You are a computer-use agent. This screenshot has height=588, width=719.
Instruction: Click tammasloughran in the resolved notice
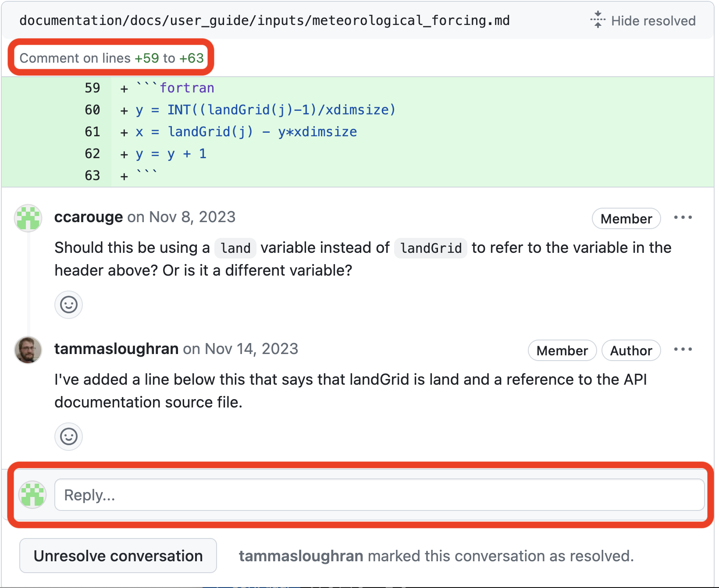[x=301, y=556]
